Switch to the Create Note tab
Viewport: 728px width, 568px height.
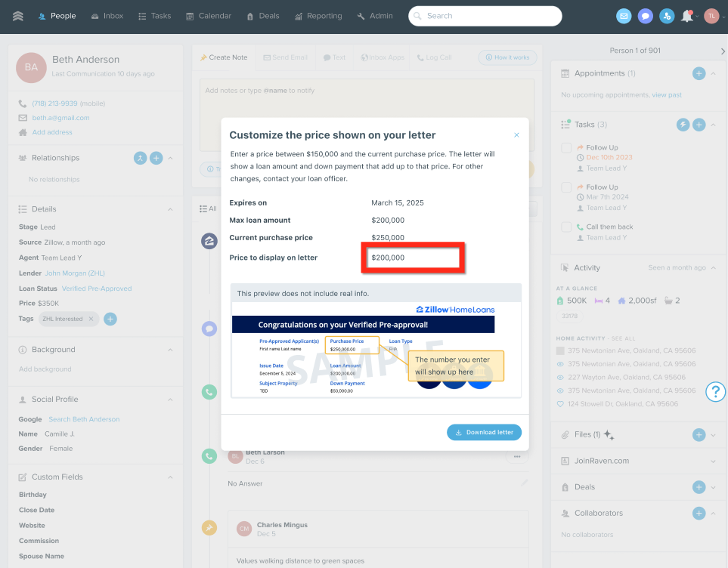(224, 57)
